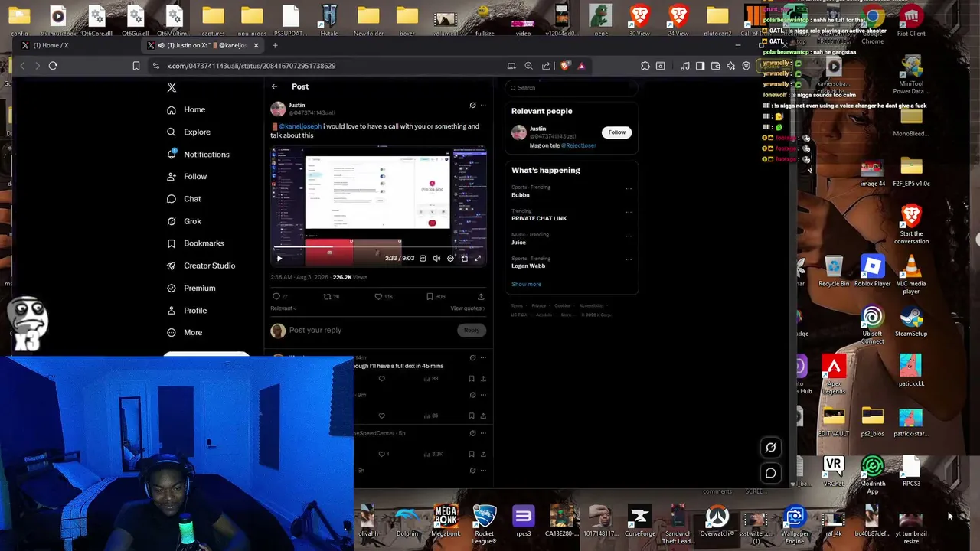Viewport: 980px width, 551px height.
Task: Open Chat in the X sidebar
Action: pos(184,199)
